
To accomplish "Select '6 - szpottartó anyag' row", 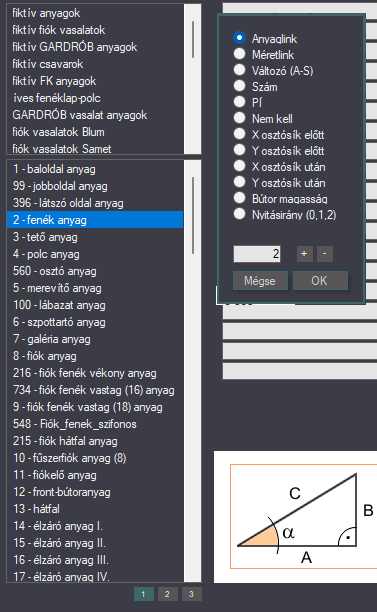I will coord(95,322).
